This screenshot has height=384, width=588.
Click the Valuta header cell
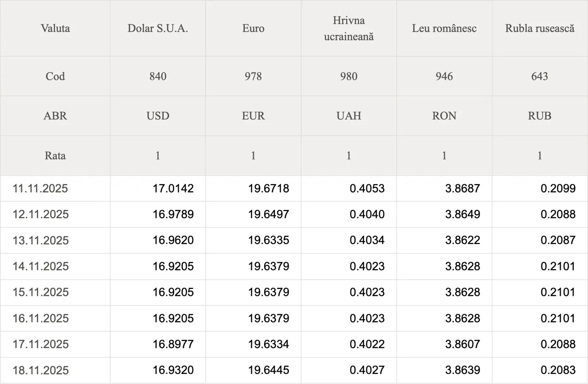(x=55, y=28)
